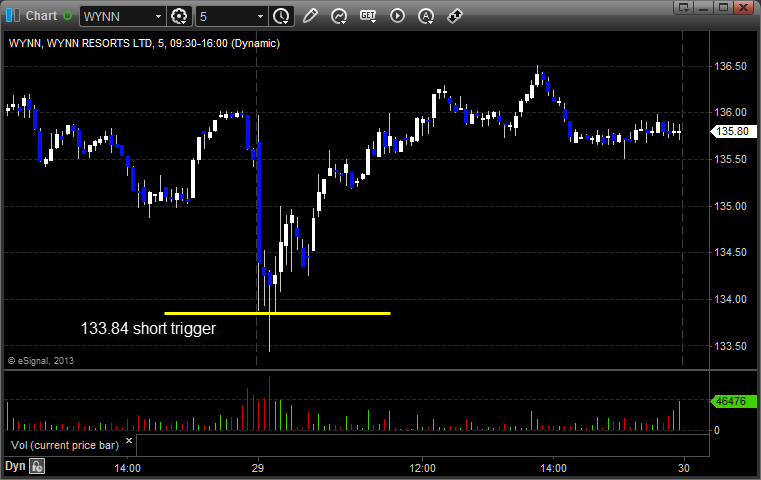The height and width of the screenshot is (480, 761).
Task: Expand the interval 5 dropdown arrow
Action: (x=261, y=17)
